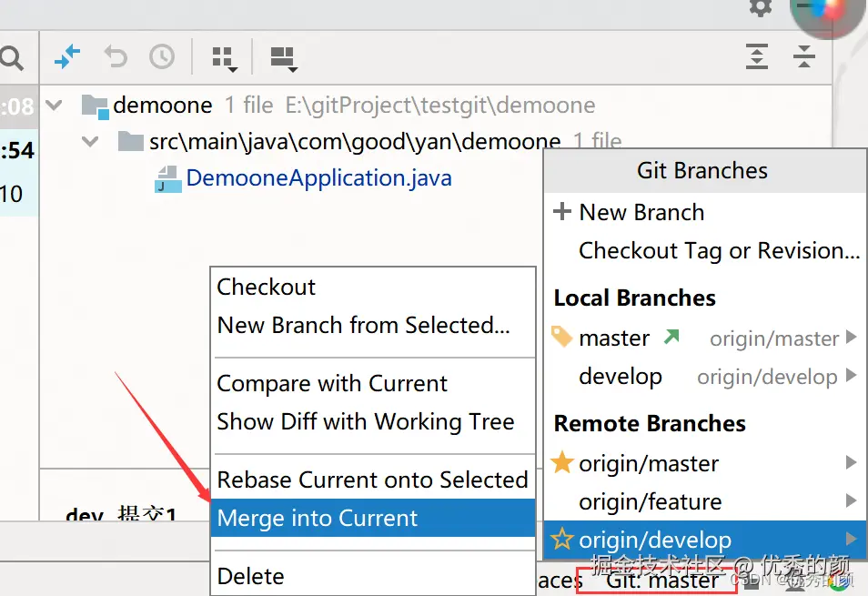Image resolution: width=868 pixels, height=596 pixels.
Task: Click the blue compare arrows icon
Action: (67, 57)
